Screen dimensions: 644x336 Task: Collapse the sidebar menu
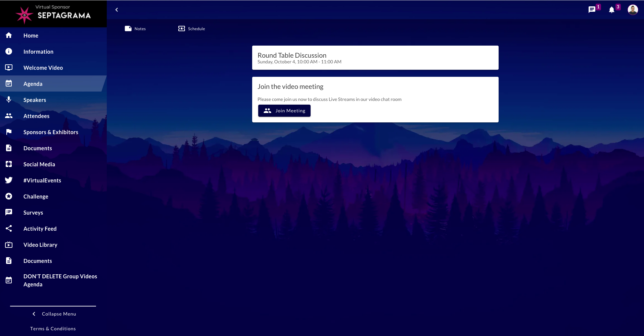click(54, 314)
